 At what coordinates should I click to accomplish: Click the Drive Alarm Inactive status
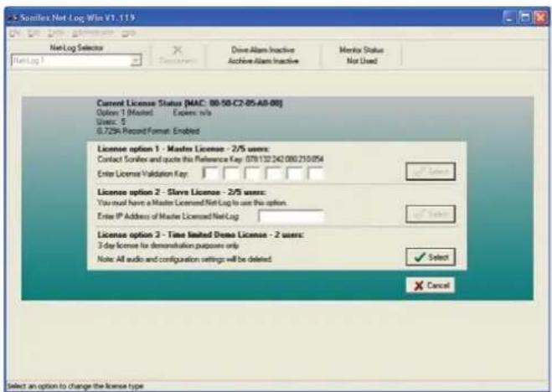(263, 49)
